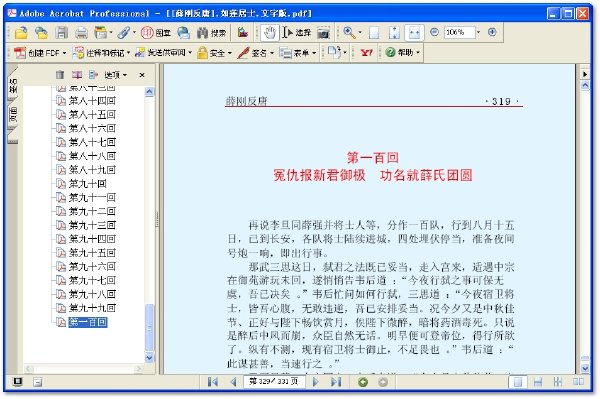The height and width of the screenshot is (399, 600).
Task: Click document scrollbar up arrow
Action: tap(585, 86)
